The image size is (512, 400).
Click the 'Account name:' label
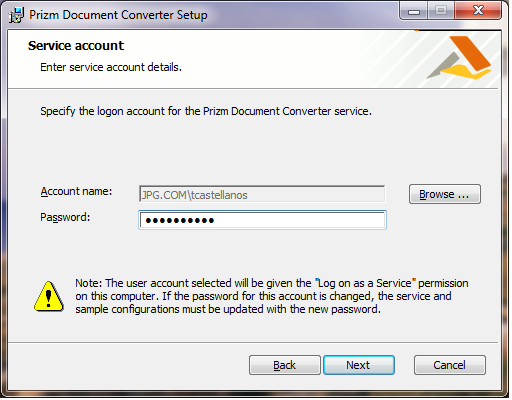coord(76,191)
